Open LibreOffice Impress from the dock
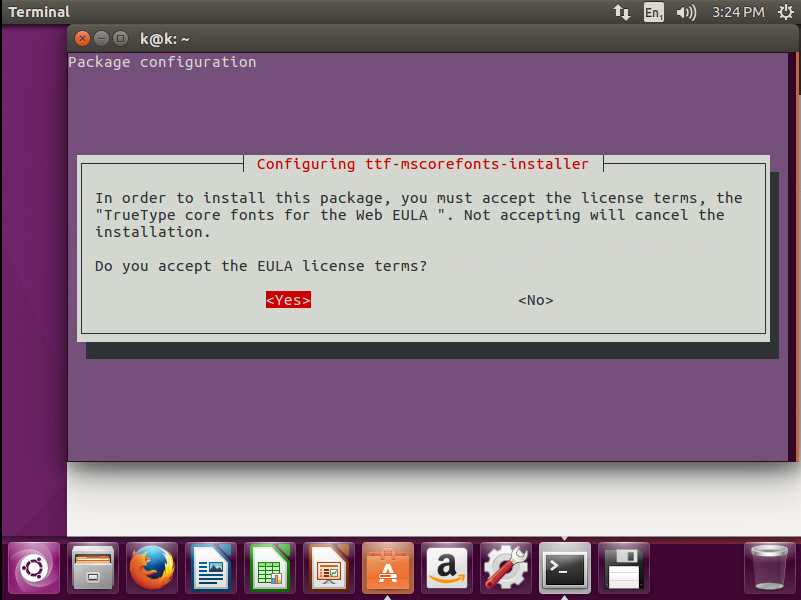This screenshot has width=801, height=600. pos(329,567)
